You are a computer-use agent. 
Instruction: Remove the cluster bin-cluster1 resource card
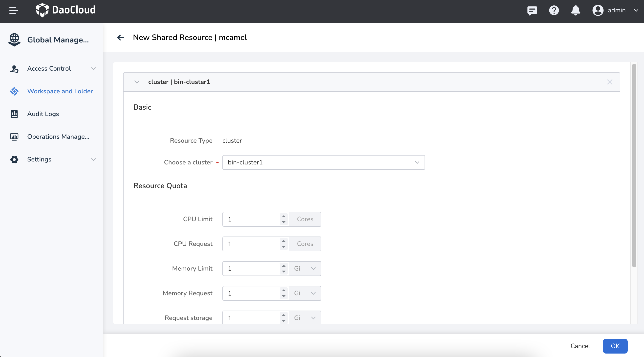click(610, 82)
